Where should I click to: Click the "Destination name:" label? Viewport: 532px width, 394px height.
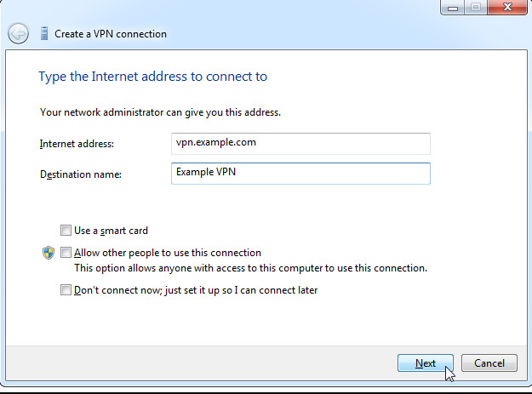click(x=81, y=174)
